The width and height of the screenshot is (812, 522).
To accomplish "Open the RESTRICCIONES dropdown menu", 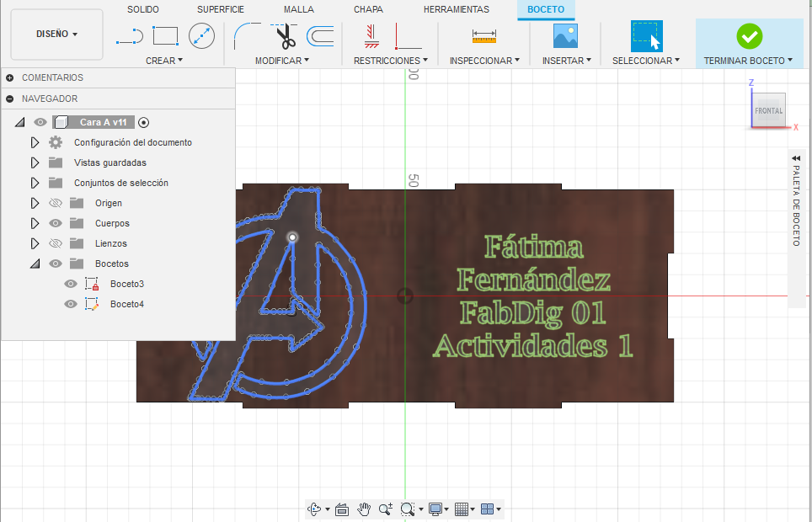I will tap(391, 61).
